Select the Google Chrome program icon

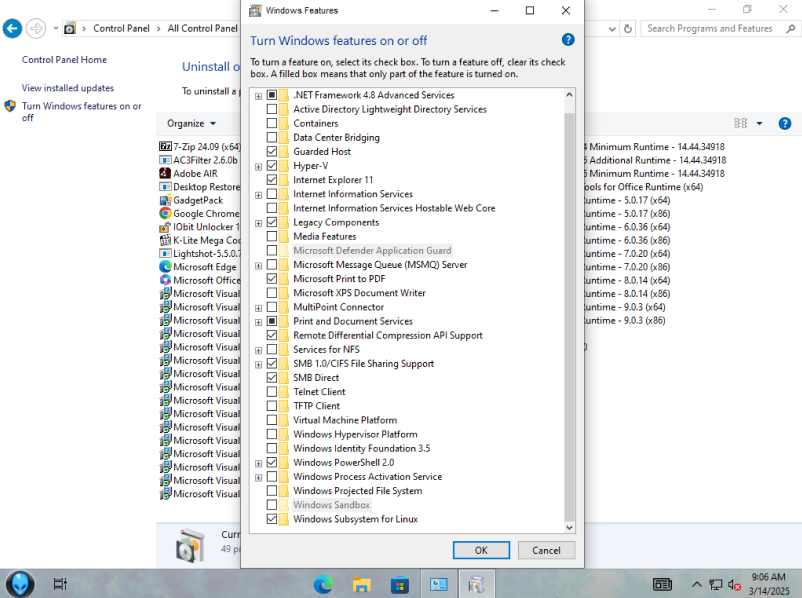pos(165,213)
